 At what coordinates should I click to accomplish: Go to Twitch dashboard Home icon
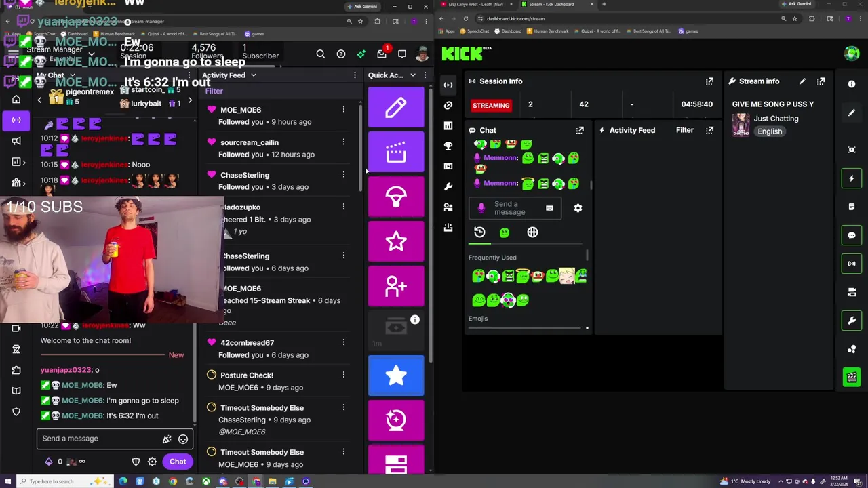pos(16,100)
